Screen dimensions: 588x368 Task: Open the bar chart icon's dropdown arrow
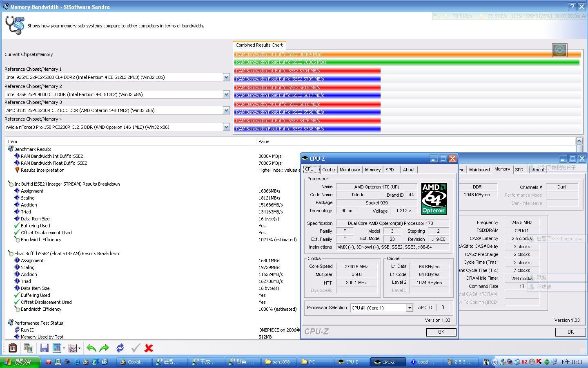pos(63,348)
